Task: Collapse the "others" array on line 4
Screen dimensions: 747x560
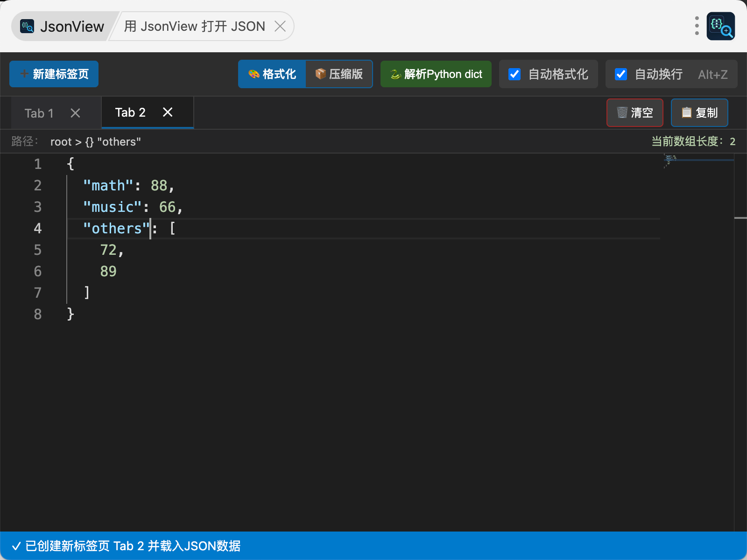Action: point(57,229)
